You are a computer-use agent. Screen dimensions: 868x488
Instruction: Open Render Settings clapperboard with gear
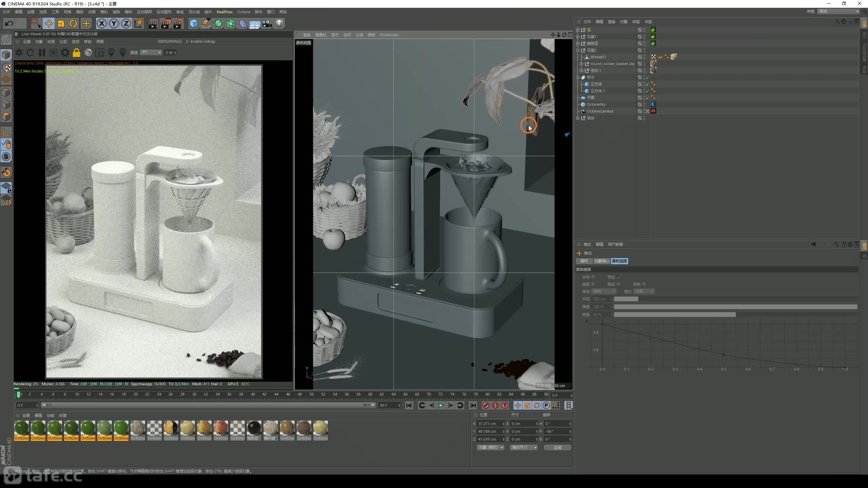tap(178, 23)
